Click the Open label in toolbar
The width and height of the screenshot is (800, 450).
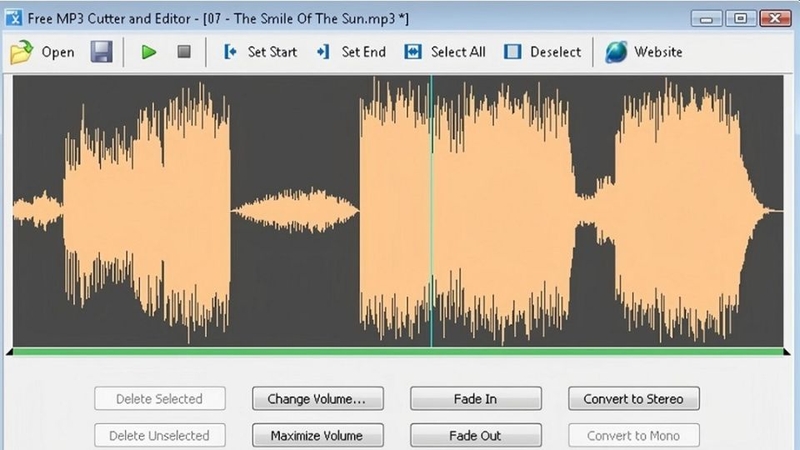tap(58, 52)
